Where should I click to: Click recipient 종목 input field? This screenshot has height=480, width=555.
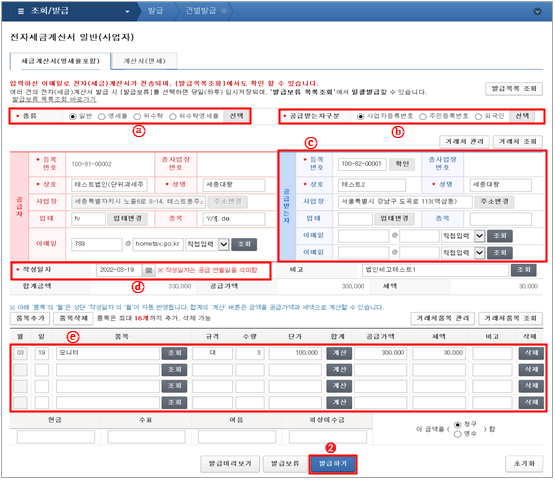500,219
